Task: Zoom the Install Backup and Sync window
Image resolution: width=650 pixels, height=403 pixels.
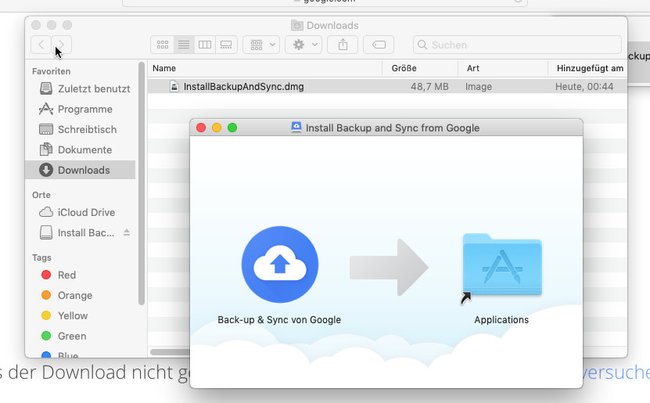Action: click(x=232, y=128)
